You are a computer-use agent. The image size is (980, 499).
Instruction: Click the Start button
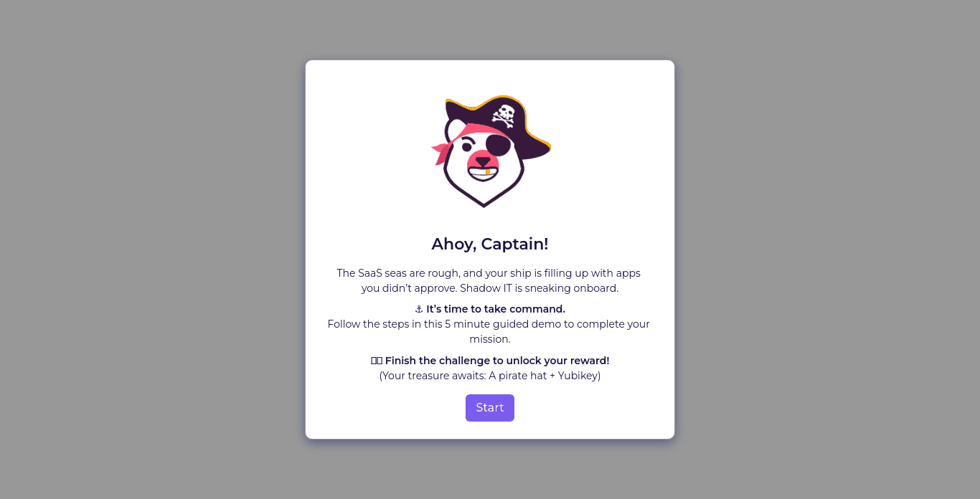coord(490,408)
